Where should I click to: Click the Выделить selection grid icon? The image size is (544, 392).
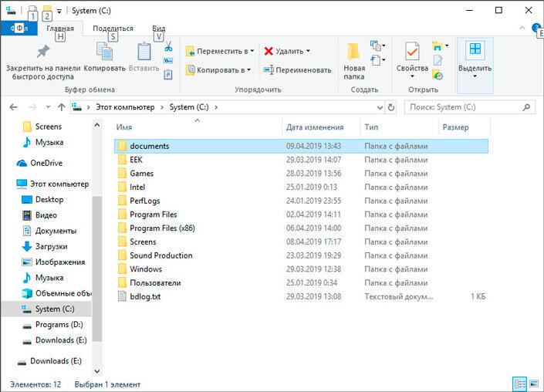pos(475,49)
